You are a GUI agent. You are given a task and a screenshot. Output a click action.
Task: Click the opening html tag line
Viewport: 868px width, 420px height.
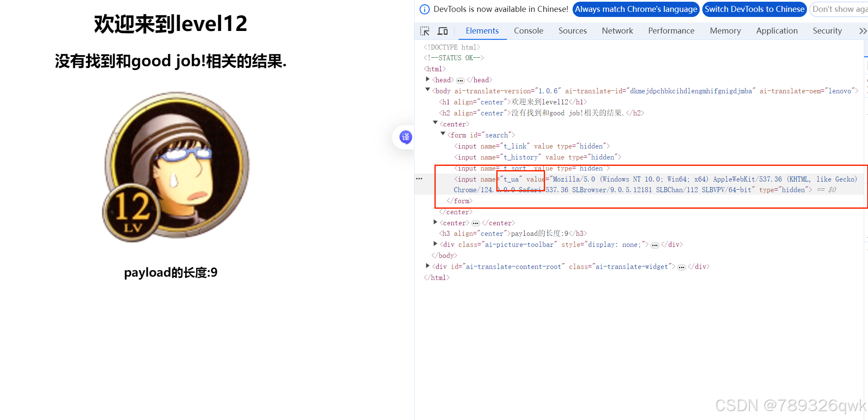pos(435,69)
